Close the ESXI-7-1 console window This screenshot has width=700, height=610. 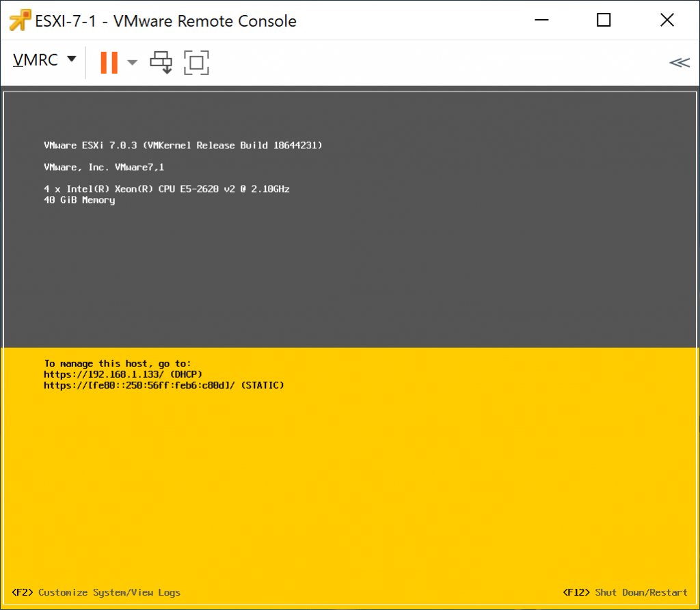[667, 20]
